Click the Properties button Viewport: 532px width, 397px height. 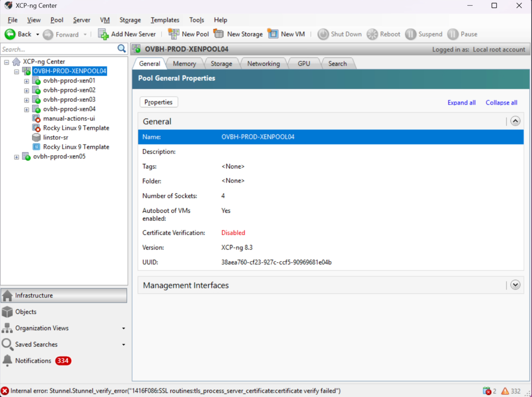pos(158,102)
